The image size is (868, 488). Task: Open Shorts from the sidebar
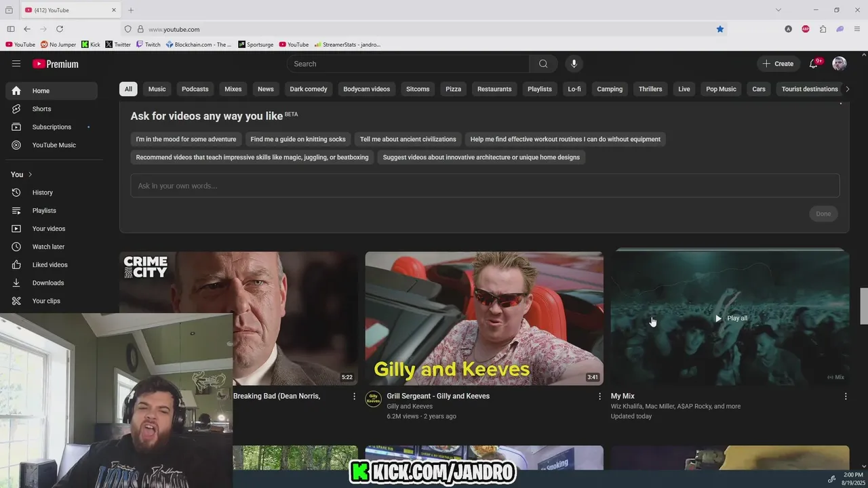(x=52, y=109)
